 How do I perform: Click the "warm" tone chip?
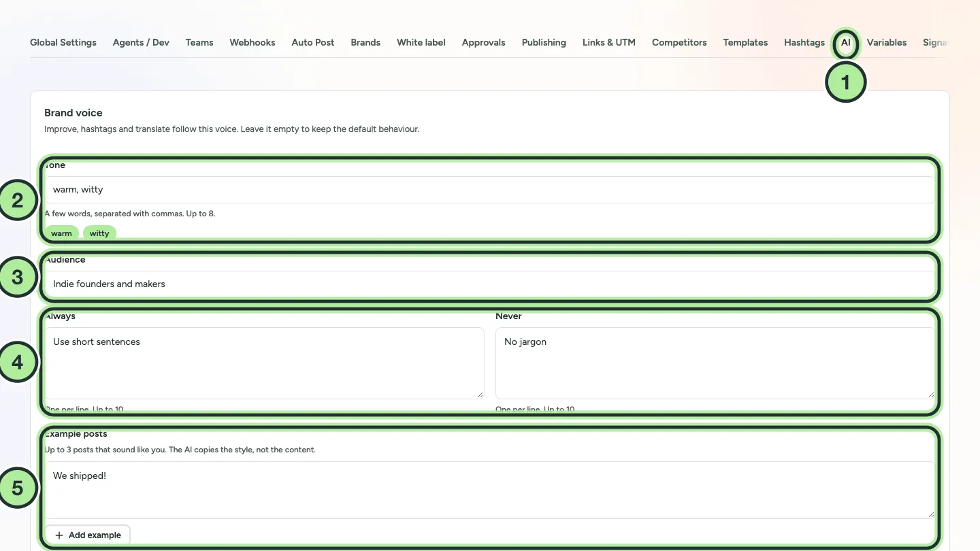tap(61, 233)
